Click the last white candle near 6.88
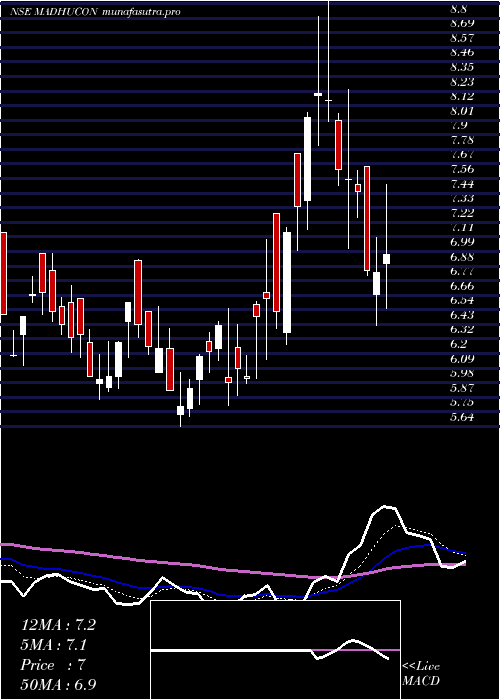 [x=387, y=259]
